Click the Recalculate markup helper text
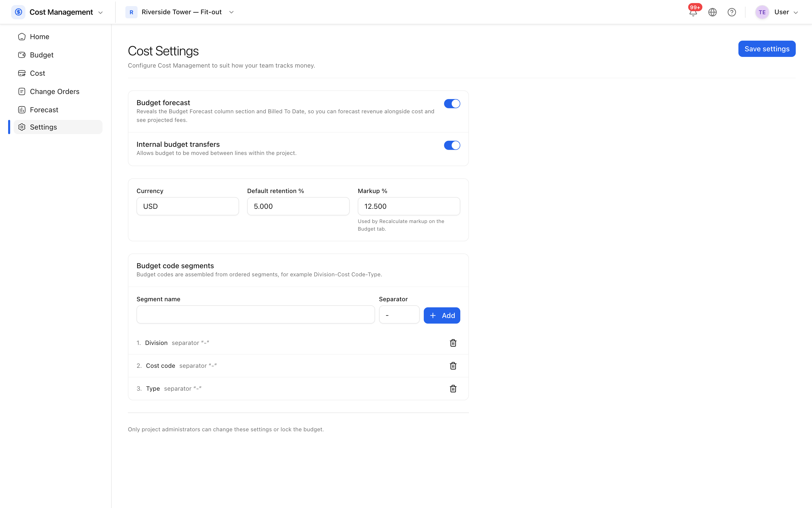Viewport: 812px width, 508px height. (401, 225)
